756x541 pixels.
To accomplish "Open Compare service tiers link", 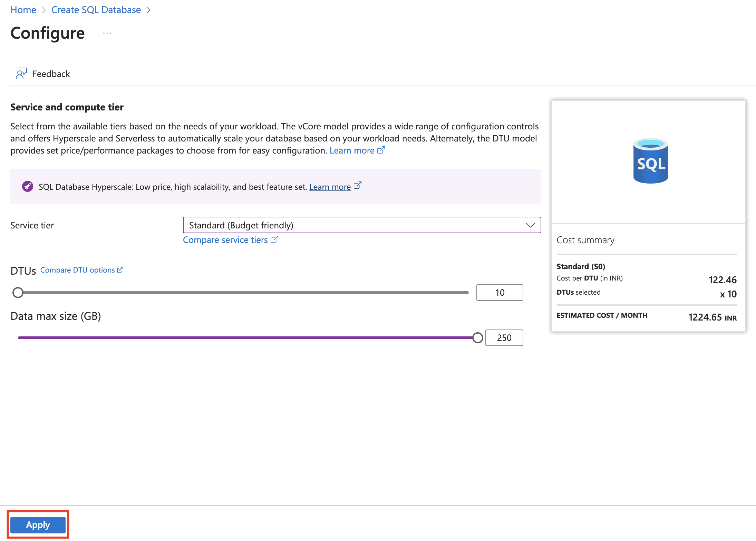I will click(x=225, y=240).
